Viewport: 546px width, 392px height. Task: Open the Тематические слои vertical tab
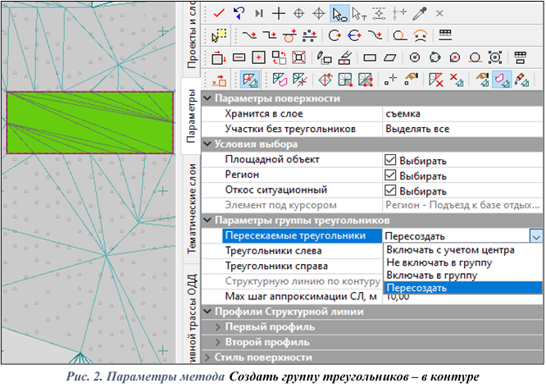click(x=192, y=208)
